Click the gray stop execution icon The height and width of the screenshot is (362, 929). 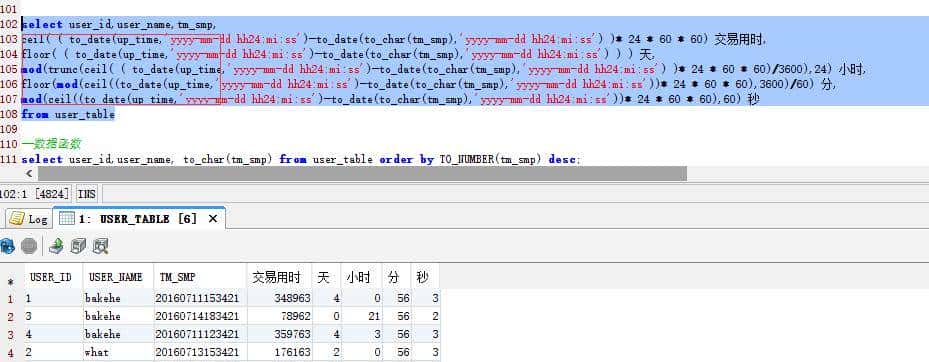click(29, 245)
